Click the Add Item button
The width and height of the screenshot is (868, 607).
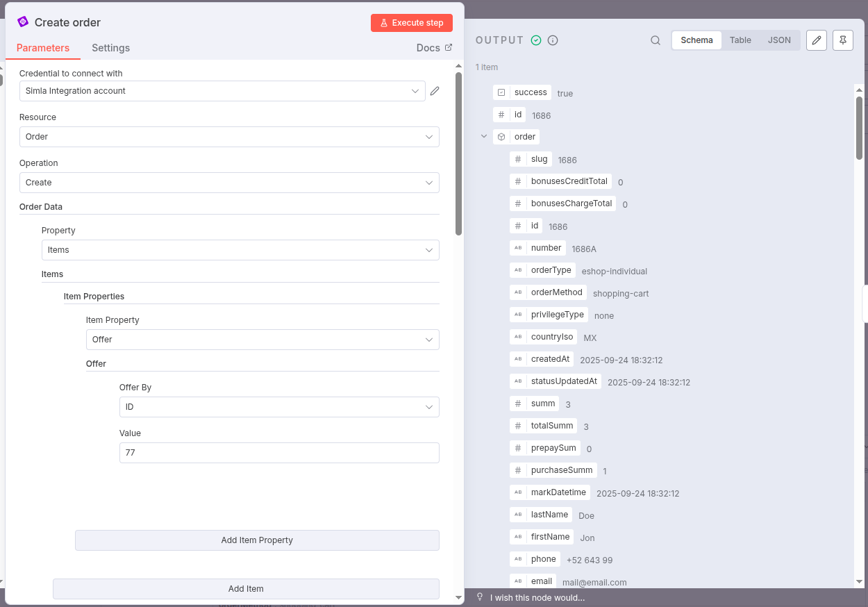[246, 589]
